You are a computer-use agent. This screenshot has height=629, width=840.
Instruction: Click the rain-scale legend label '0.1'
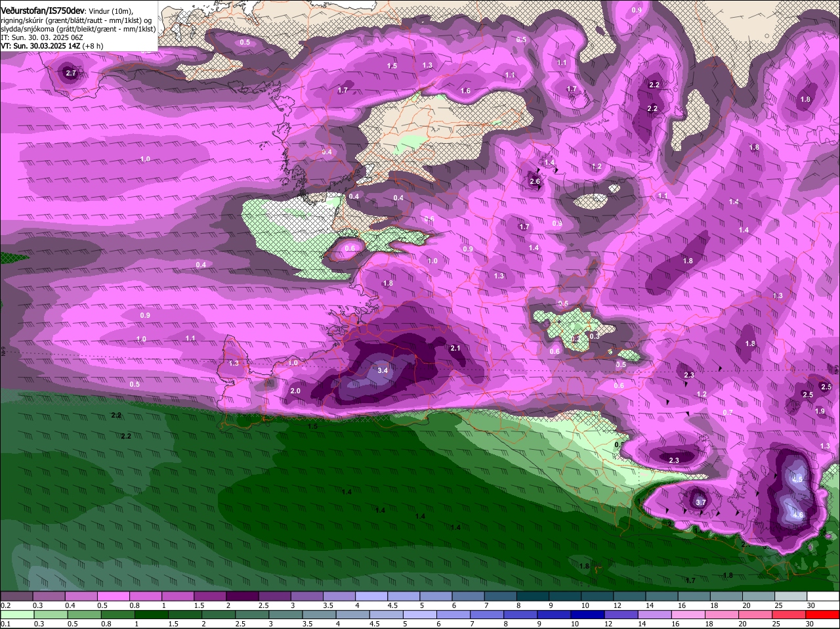(5, 624)
